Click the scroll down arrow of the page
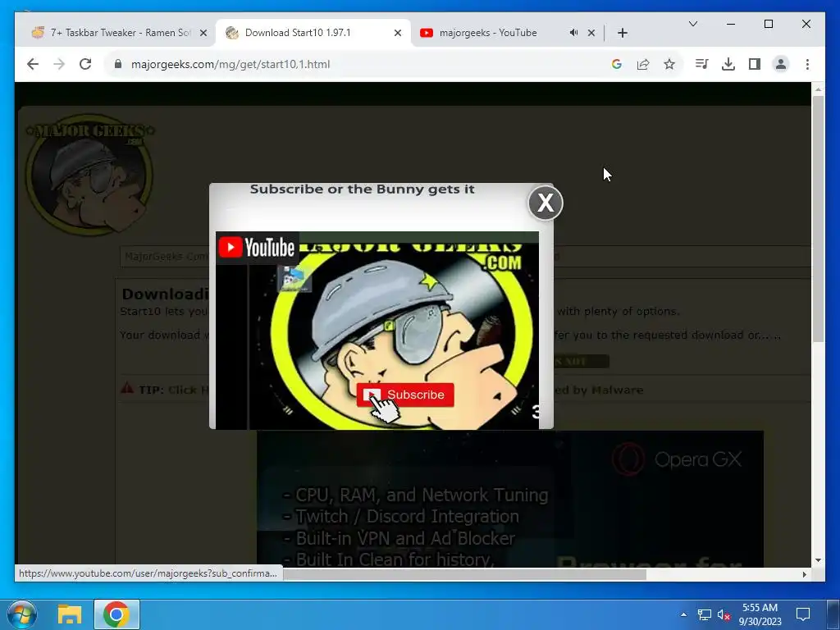This screenshot has width=840, height=630. coord(818,560)
